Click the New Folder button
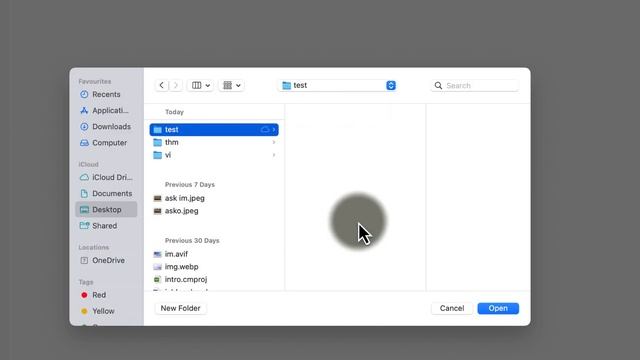The width and height of the screenshot is (640, 360). click(x=180, y=308)
